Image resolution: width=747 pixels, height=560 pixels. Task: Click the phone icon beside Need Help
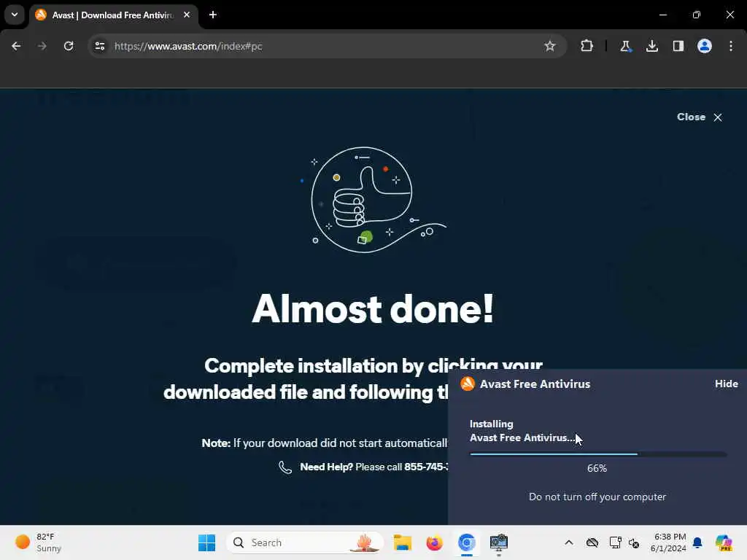point(285,467)
